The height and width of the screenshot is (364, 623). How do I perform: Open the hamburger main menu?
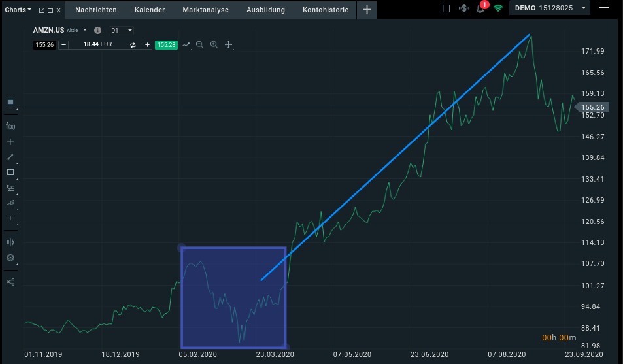[x=603, y=8]
